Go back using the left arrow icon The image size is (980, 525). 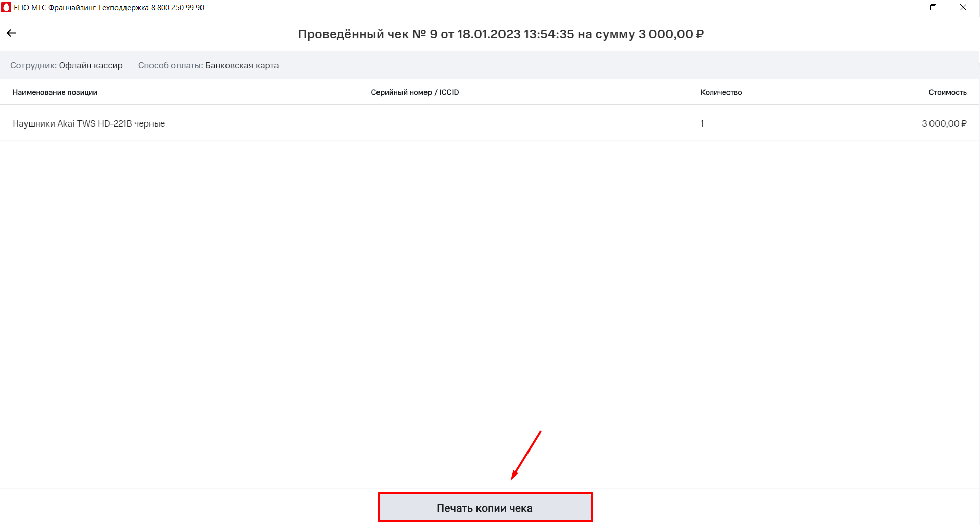11,33
